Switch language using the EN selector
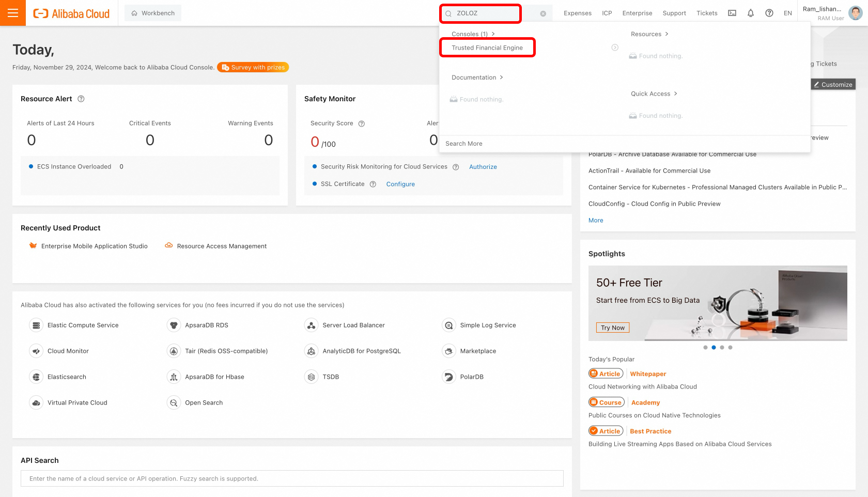The image size is (868, 497). [x=788, y=13]
